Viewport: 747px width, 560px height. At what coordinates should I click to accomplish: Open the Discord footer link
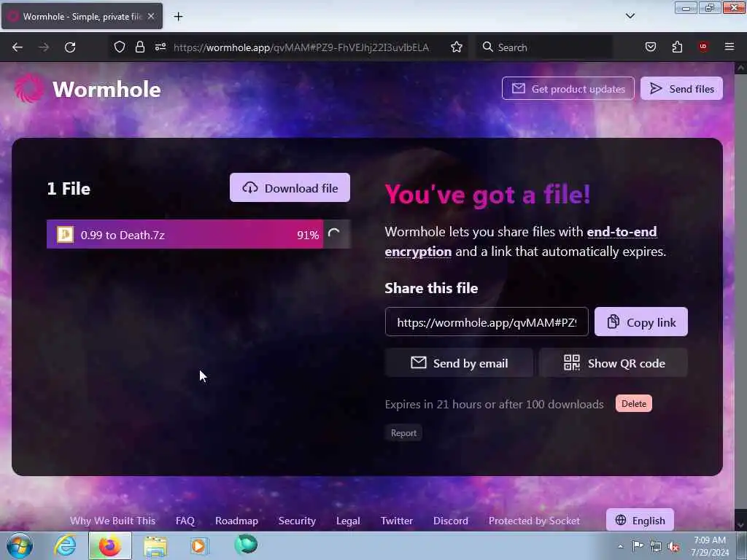pyautogui.click(x=451, y=521)
